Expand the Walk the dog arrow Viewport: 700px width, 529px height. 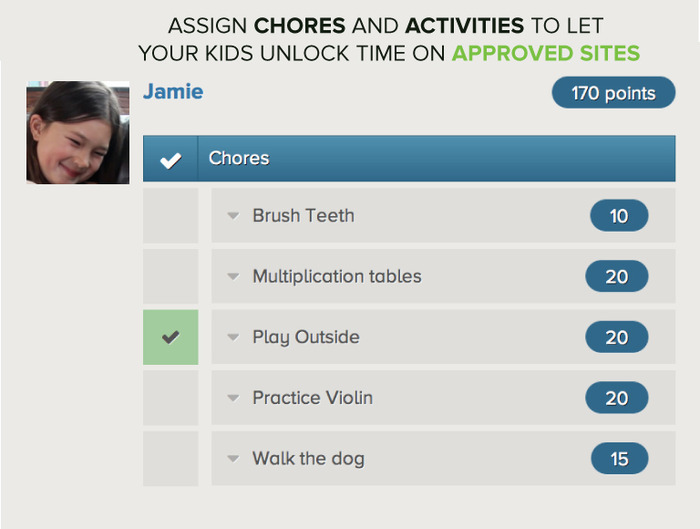pyautogui.click(x=233, y=459)
